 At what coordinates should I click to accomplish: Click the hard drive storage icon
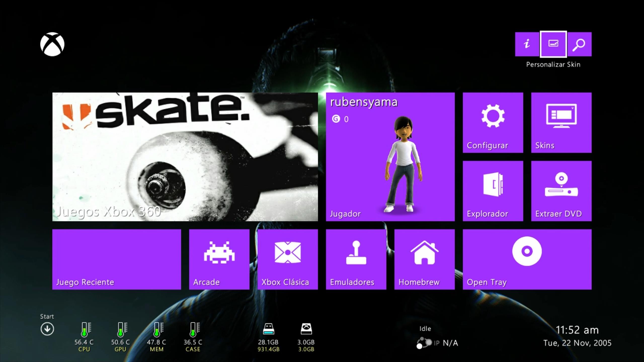pos(268,329)
